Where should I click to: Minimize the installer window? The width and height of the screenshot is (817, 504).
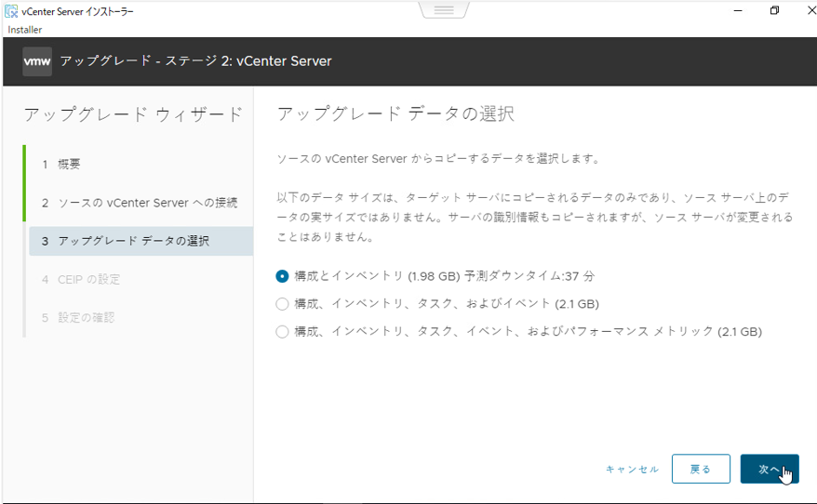click(737, 10)
